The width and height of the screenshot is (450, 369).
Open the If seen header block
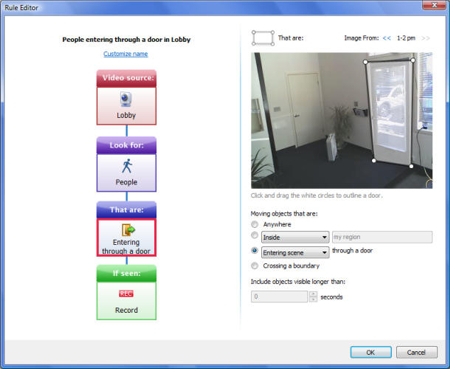click(x=127, y=273)
